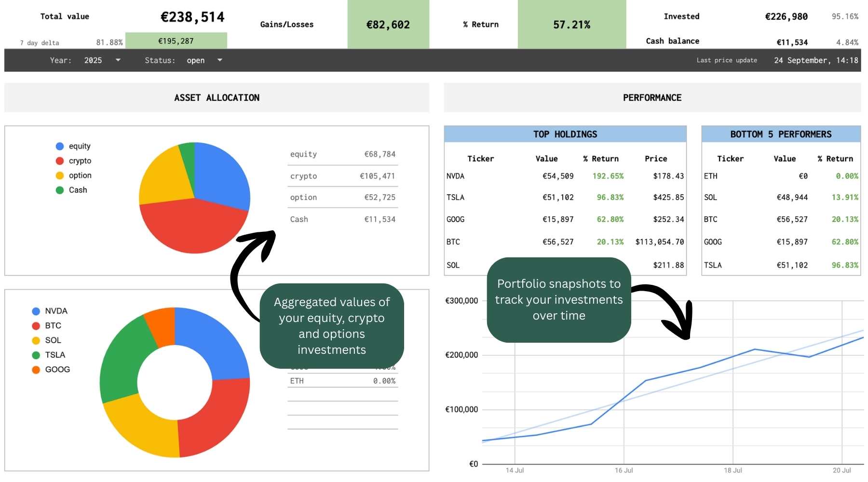868x482 pixels.
Task: Select the green TSLA legend marker
Action: click(x=36, y=355)
